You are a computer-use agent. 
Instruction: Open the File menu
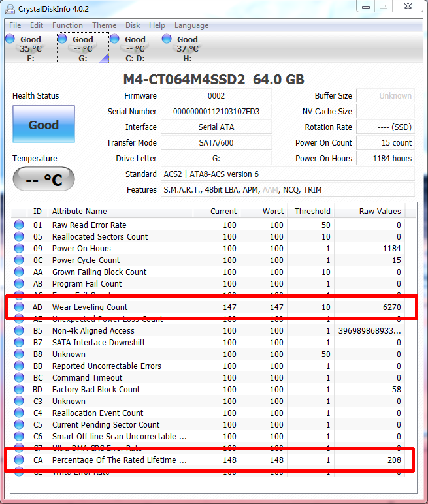15,25
